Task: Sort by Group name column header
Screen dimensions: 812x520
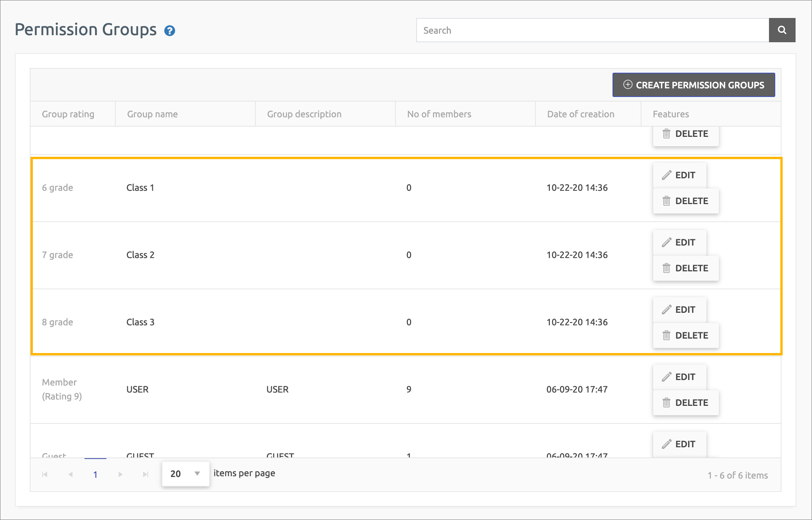Action: [x=153, y=114]
